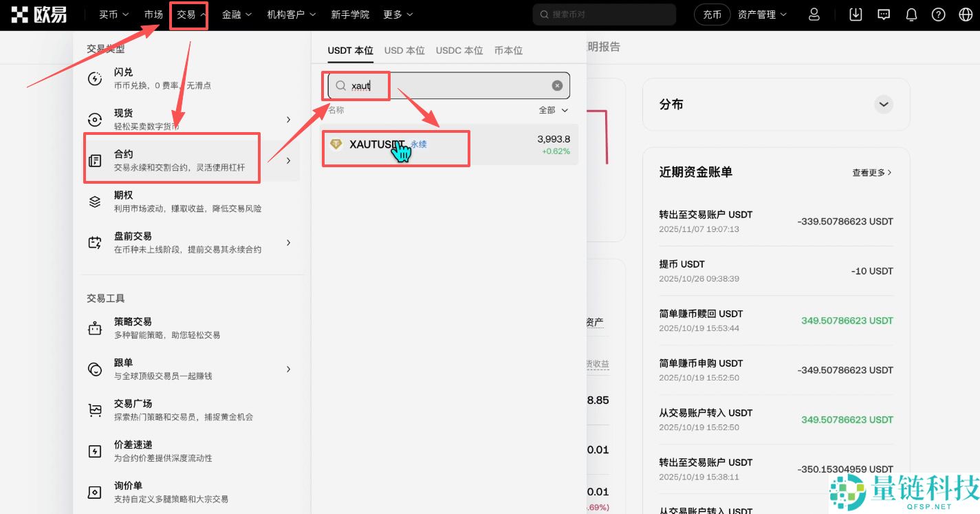Screen dimensions: 980x514
Task: Clear the search field with the circle-x button
Action: point(556,85)
